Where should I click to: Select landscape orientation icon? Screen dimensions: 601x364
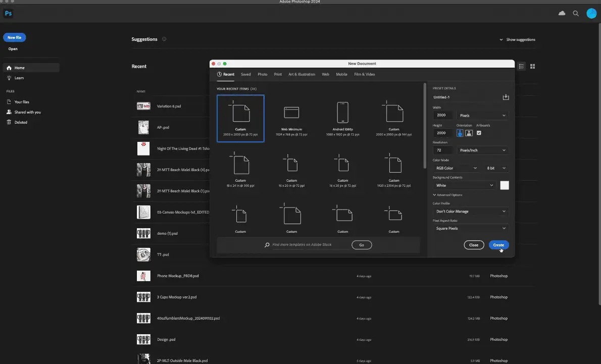pos(469,133)
